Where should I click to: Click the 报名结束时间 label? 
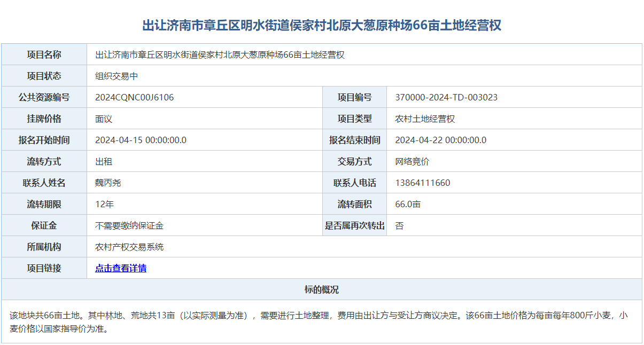[x=355, y=140]
